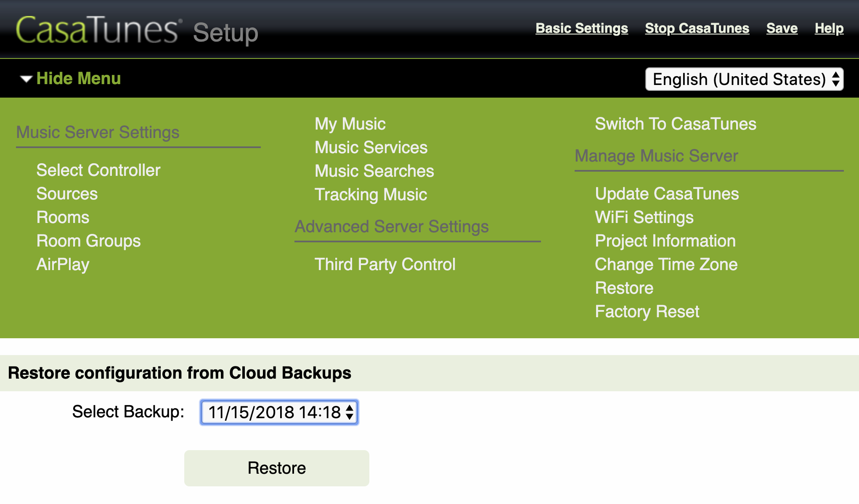Open Third Party Control settings
Screen dimensions: 859x504
point(385,265)
